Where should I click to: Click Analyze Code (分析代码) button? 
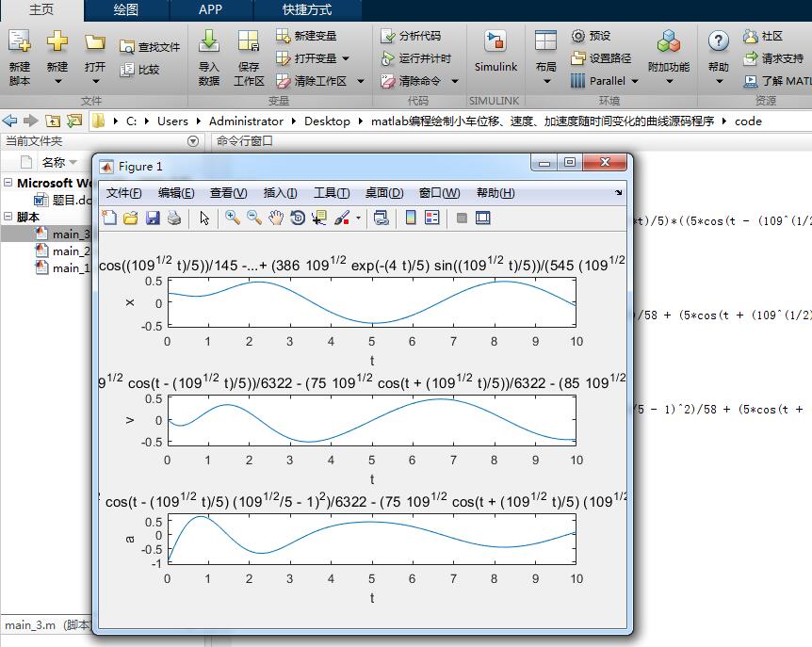(410, 36)
